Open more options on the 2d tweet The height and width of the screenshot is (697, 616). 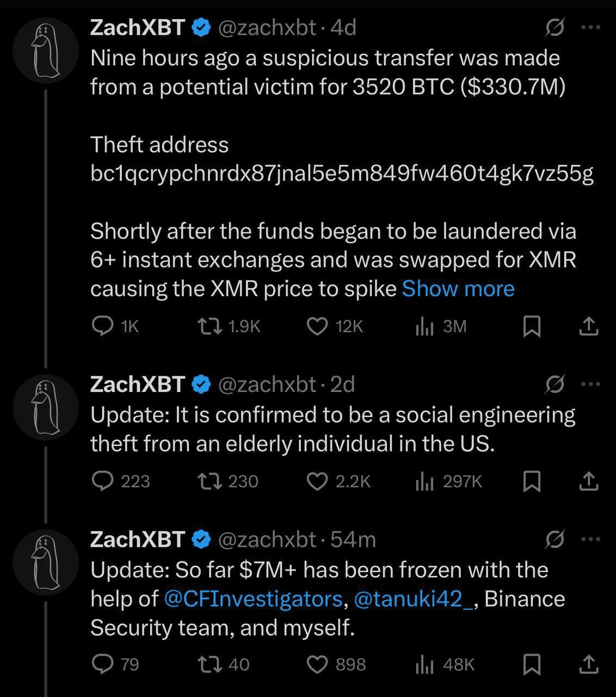click(590, 384)
